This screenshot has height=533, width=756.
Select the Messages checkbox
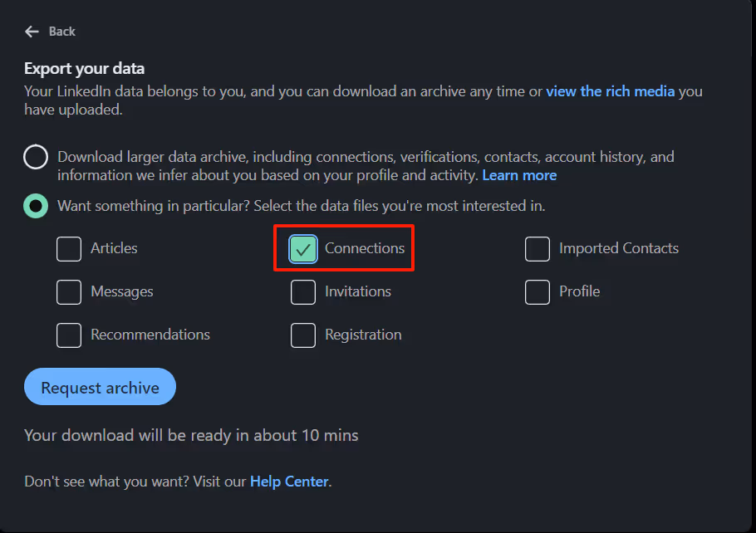[69, 291]
